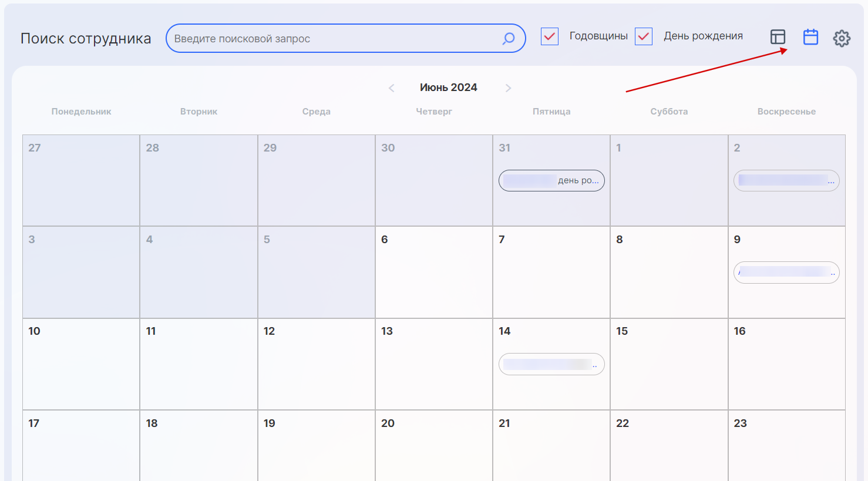868x481 pixels.
Task: Open settings via the gear icon
Action: click(842, 38)
